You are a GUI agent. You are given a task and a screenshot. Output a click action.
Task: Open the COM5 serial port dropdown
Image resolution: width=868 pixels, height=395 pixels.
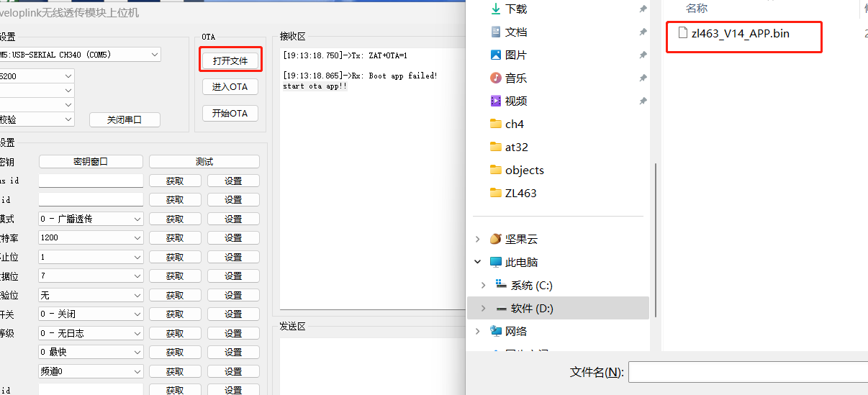155,55
